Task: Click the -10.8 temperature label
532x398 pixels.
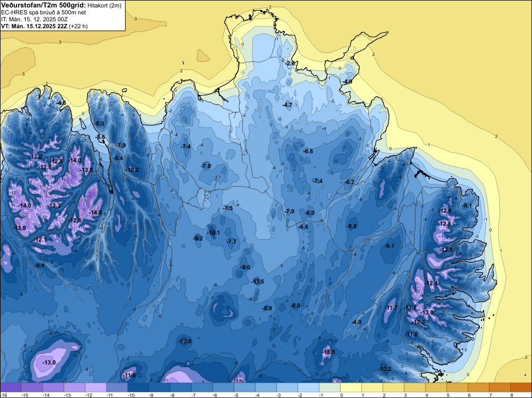Action: click(x=185, y=342)
